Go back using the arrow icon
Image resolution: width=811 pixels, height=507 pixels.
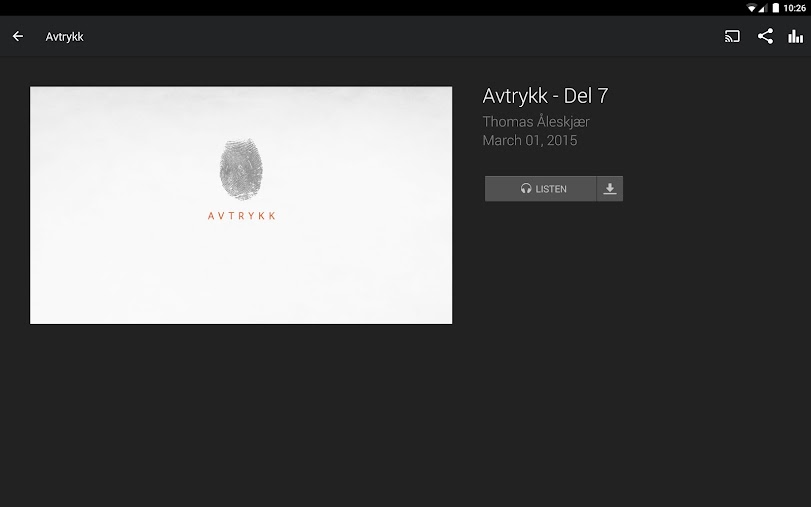click(x=18, y=36)
